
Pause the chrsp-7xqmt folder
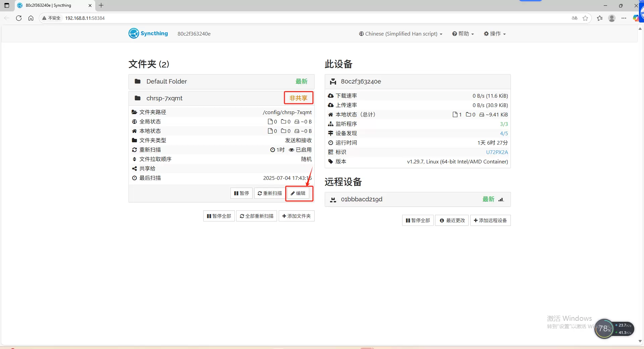(x=241, y=193)
